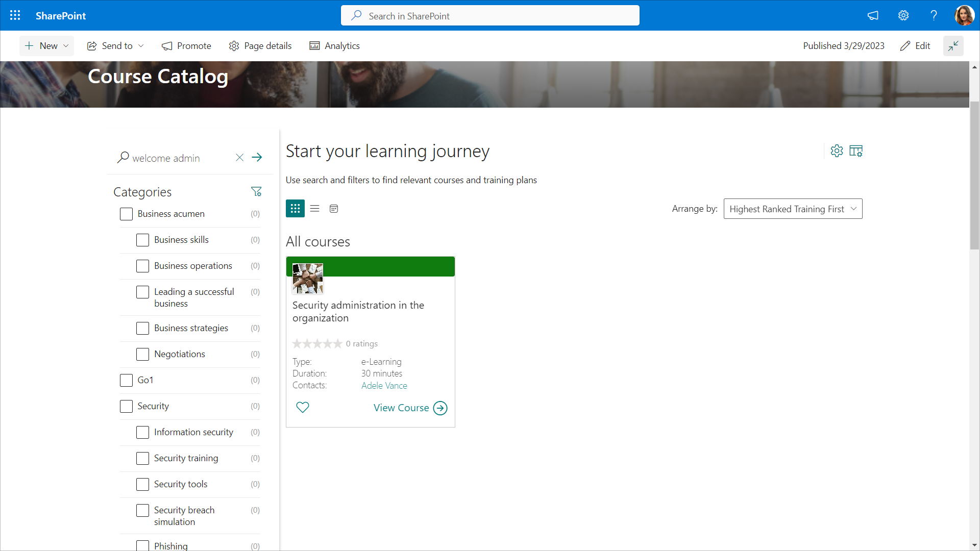Viewport: 980px width, 551px height.
Task: Open the table configuration icon
Action: point(856,151)
